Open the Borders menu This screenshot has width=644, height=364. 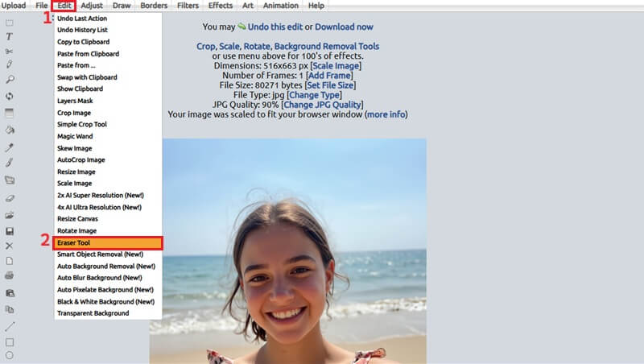pyautogui.click(x=154, y=6)
